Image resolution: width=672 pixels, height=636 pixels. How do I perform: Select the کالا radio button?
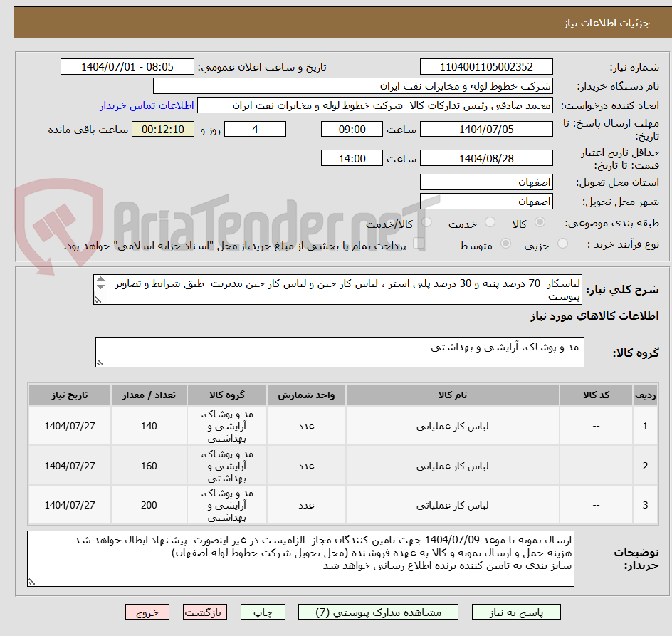(540, 221)
